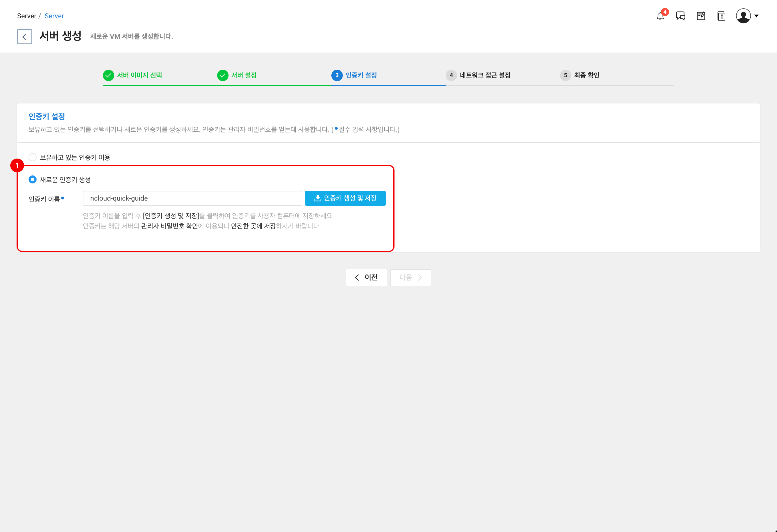Click the 다음 next button
This screenshot has width=777, height=532.
pos(410,277)
